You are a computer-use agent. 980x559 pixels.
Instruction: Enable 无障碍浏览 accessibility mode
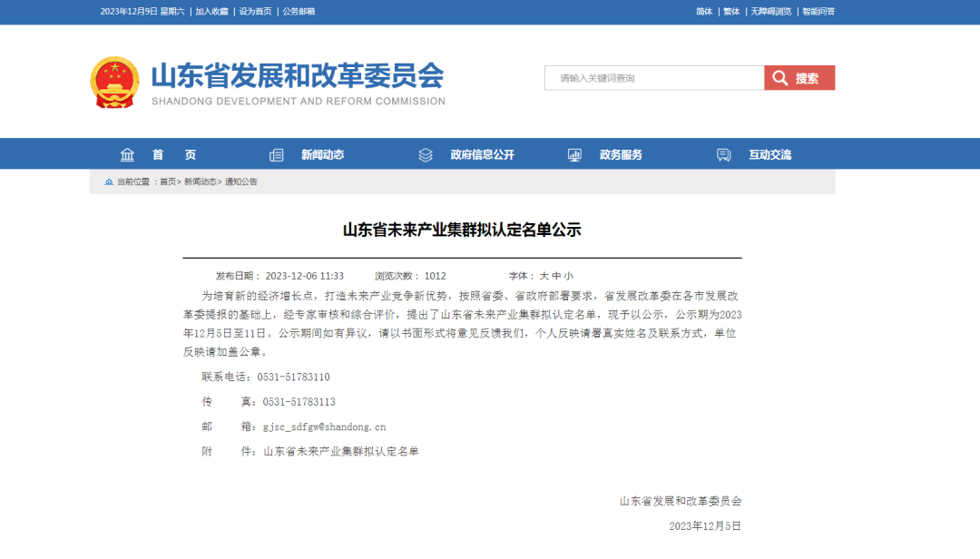point(770,11)
